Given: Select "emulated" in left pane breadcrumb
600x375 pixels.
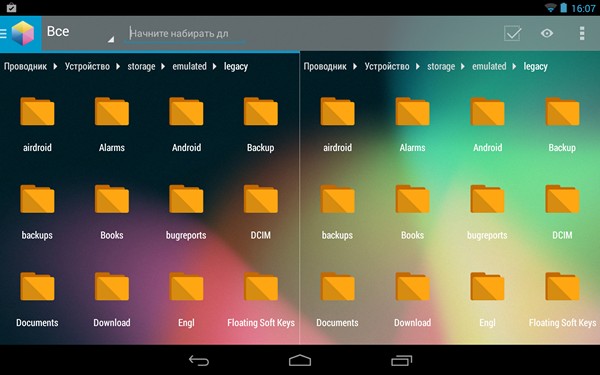Looking at the screenshot, I should coord(189,67).
